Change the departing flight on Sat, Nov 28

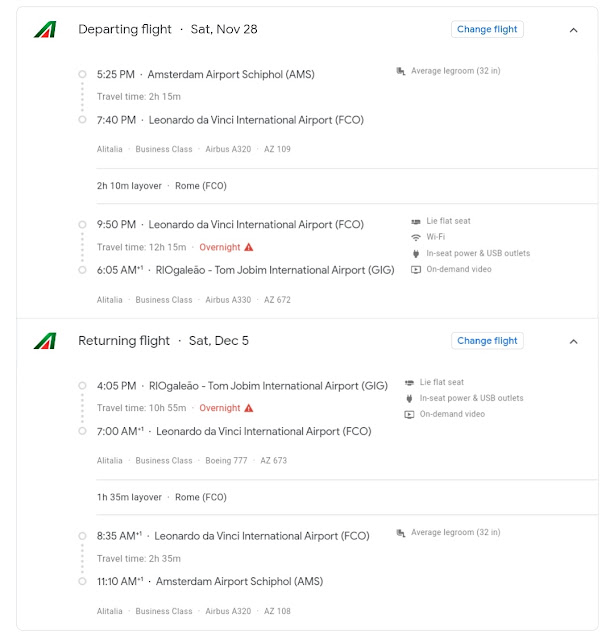[x=487, y=29]
